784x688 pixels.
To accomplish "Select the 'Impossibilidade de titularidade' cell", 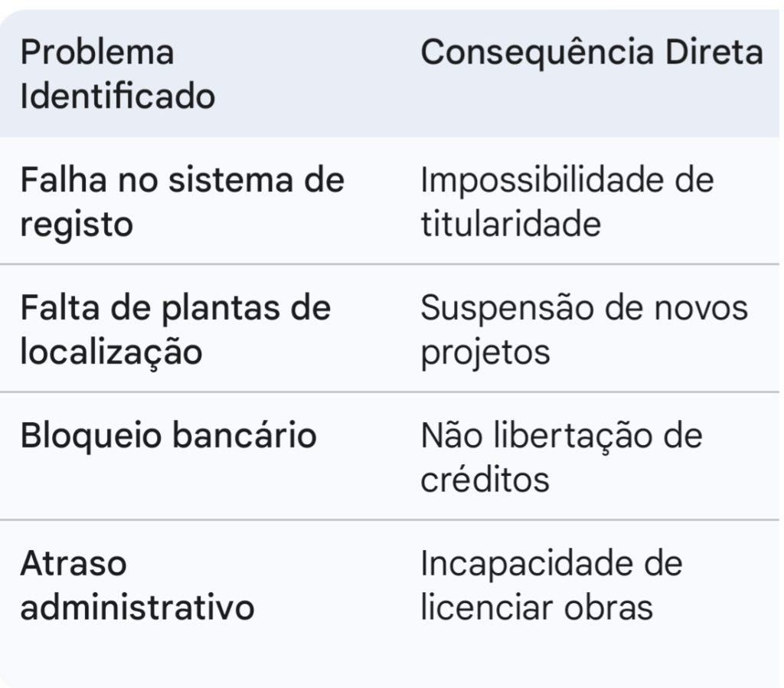I will pos(567,202).
